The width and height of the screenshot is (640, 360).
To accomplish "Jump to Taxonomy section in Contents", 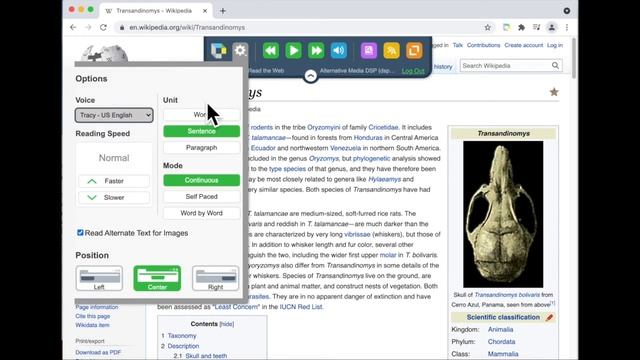I will pyautogui.click(x=182, y=336).
